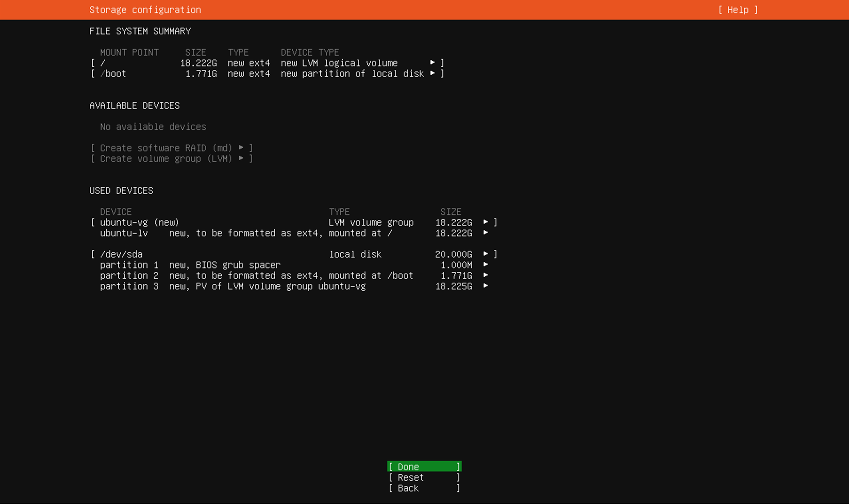The image size is (849, 504).
Task: Go to previous screen with Back
Action: coord(424,488)
